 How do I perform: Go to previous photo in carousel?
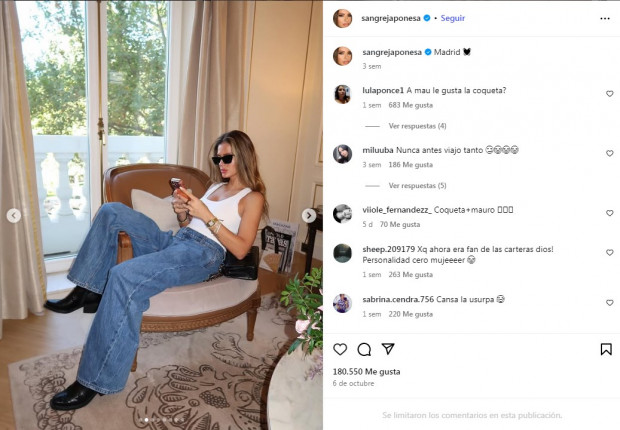point(14,216)
